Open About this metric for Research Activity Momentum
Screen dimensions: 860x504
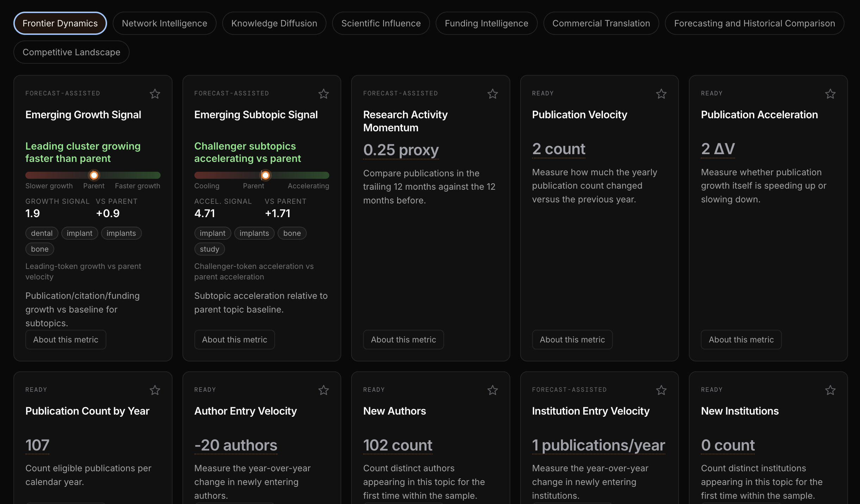tap(404, 340)
